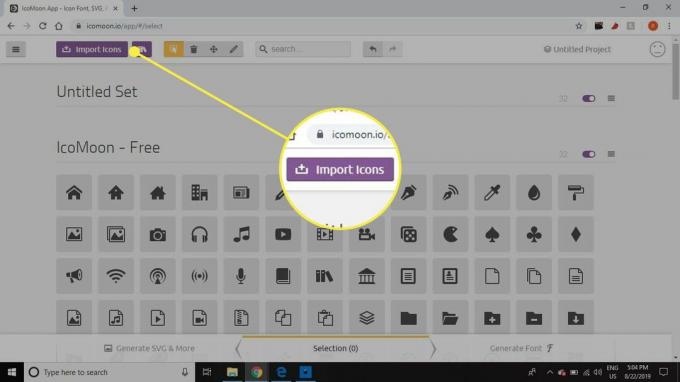Viewport: 680px width, 382px height.
Task: Focus the icon search field
Action: tap(303, 49)
